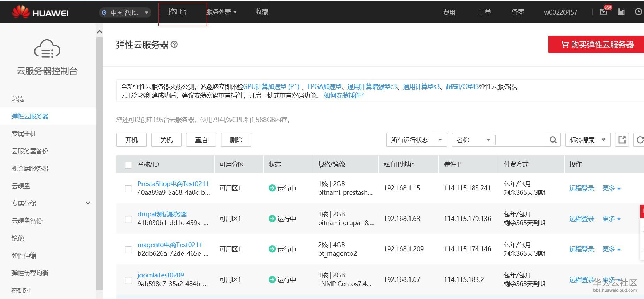This screenshot has width=644, height=299.
Task: Open the w00220457 account menu
Action: 561,13
